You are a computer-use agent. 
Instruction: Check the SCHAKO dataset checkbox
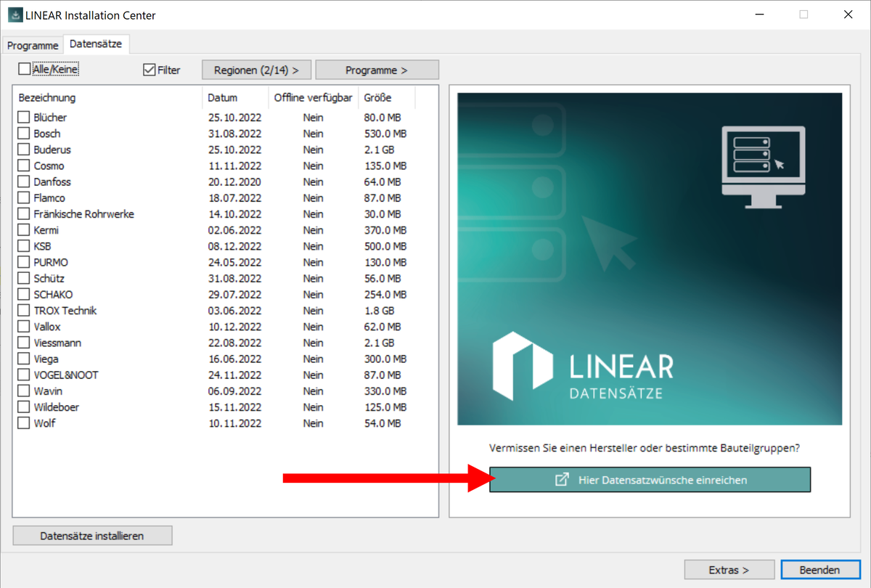coord(24,294)
